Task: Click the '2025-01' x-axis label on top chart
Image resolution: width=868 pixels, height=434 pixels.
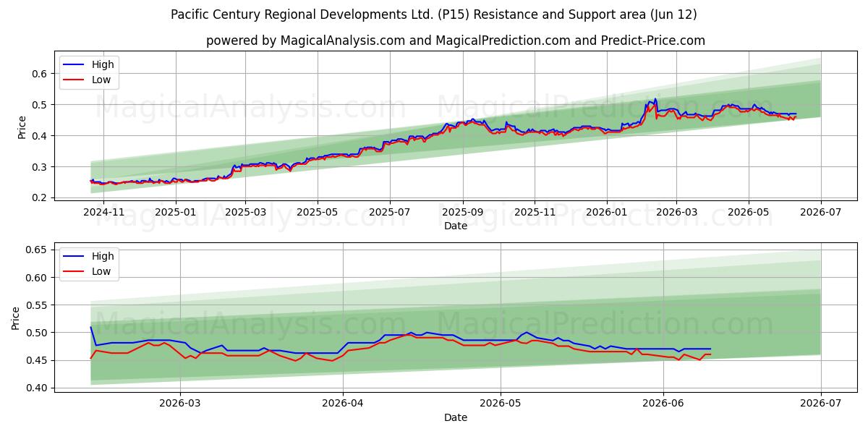Action: click(174, 213)
